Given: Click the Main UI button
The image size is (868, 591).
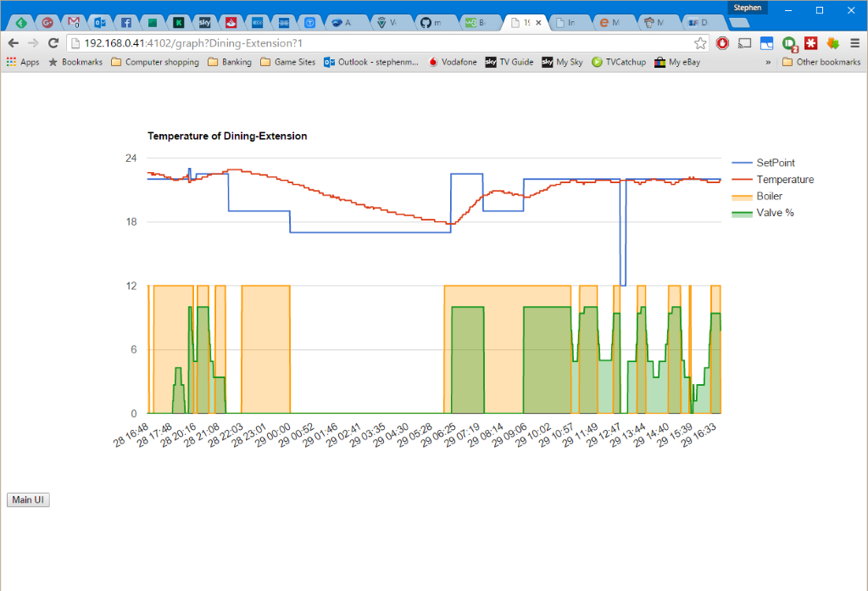Looking at the screenshot, I should (28, 499).
